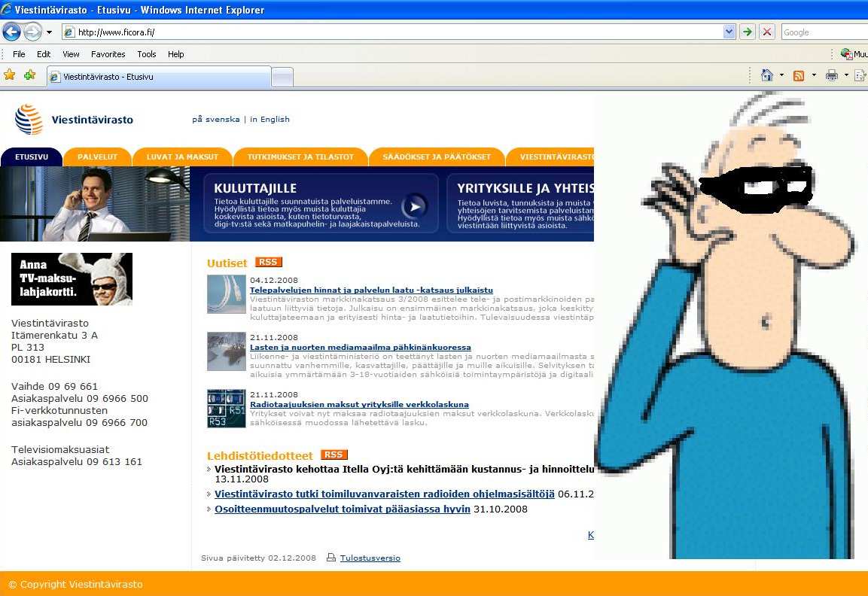Select the PALVELUT navigation tab
This screenshot has height=596, width=868.
click(x=97, y=157)
